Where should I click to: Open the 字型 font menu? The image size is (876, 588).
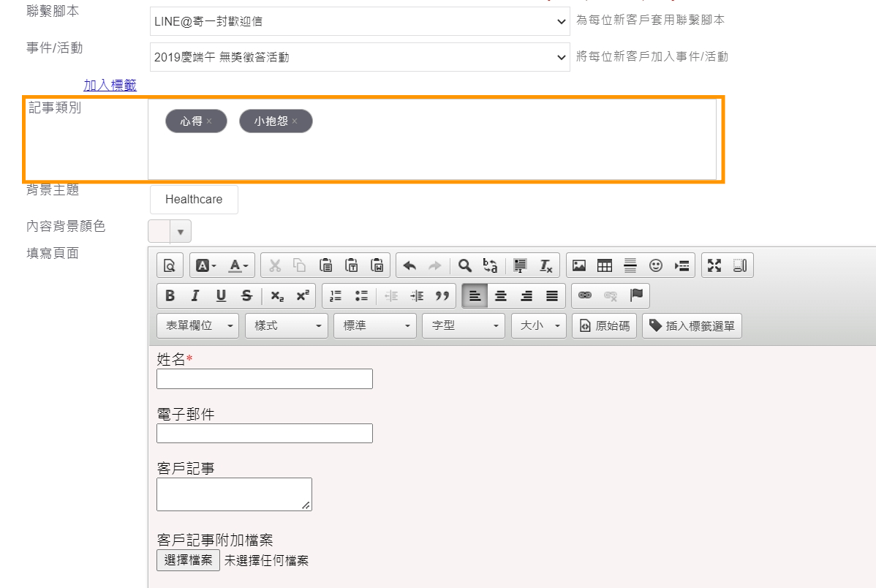pos(463,325)
